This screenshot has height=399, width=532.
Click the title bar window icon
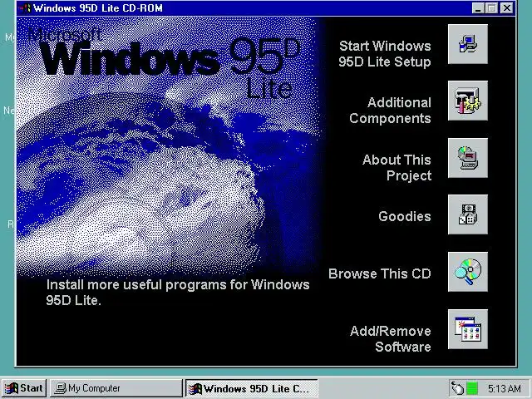click(25, 8)
